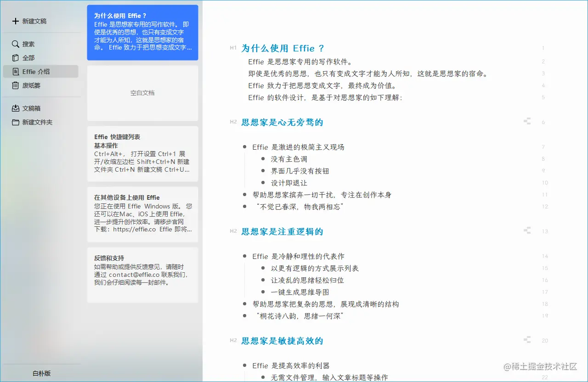Open the 空白文档 card

click(x=142, y=93)
